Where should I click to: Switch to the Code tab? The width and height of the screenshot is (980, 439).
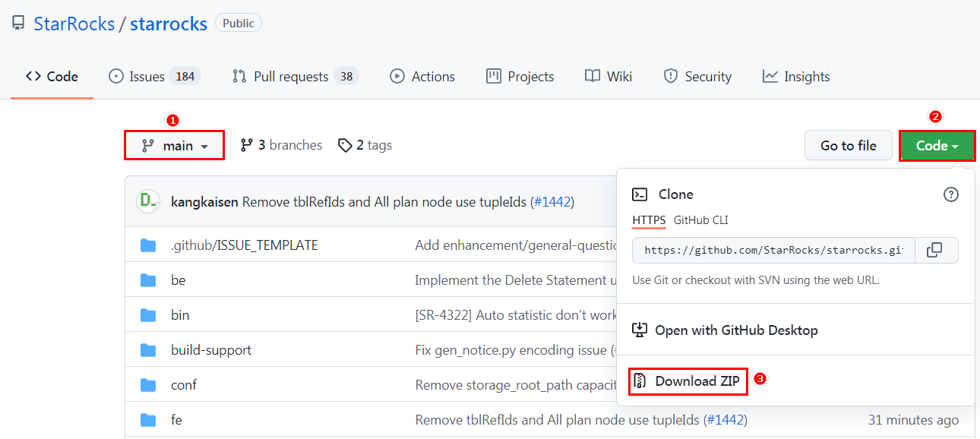pyautogui.click(x=52, y=76)
